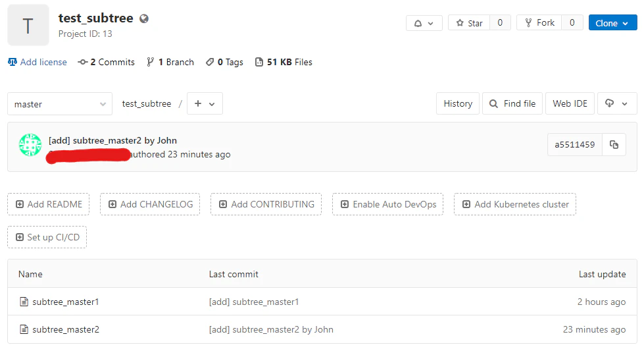Open the subtree_master1 file
Viewport: 644px width, 353px height.
(66, 302)
